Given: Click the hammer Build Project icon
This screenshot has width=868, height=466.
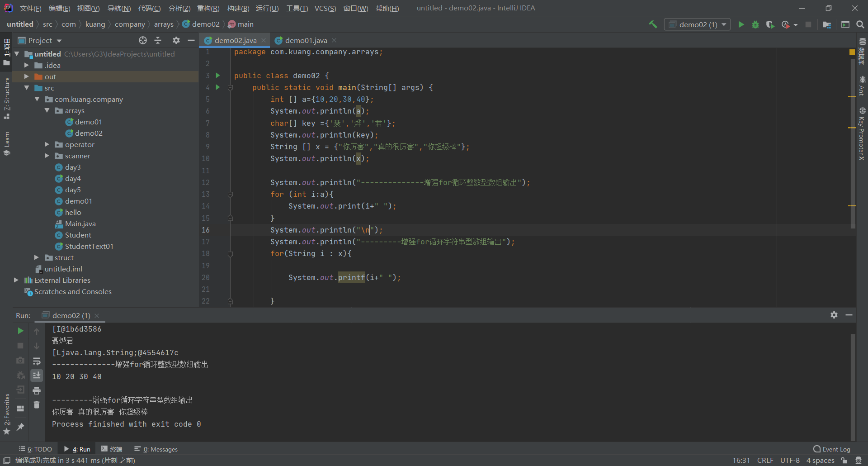Looking at the screenshot, I should [x=653, y=24].
